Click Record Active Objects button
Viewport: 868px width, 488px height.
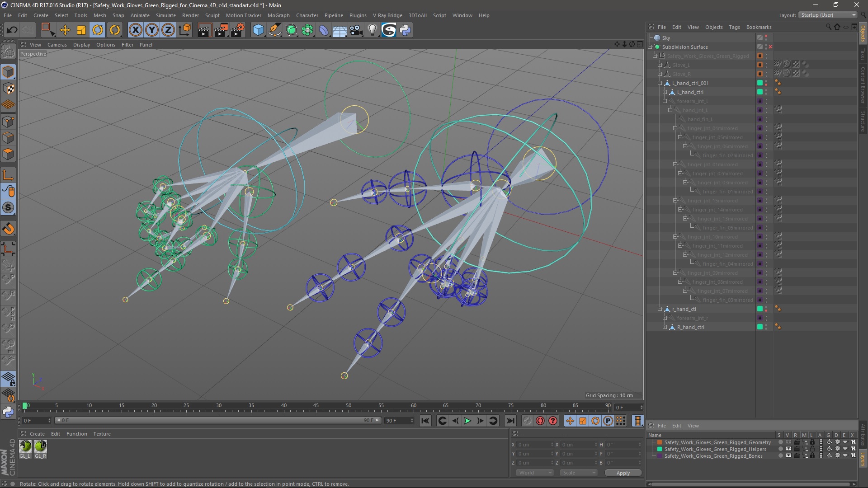(528, 421)
